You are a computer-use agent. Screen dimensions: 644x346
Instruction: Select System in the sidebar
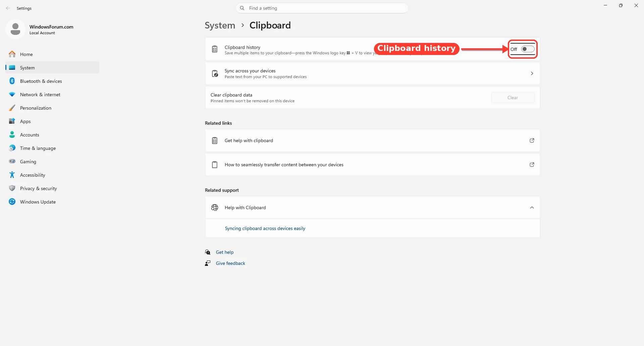pos(52,67)
